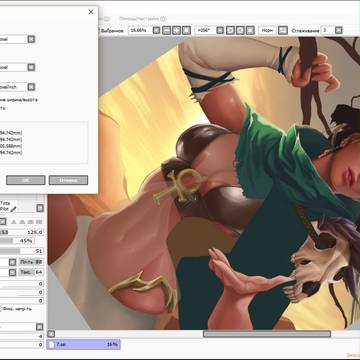Image resolution: width=360 pixels, height=360 pixels.
Task: Select the rectangular brush edge shape
Action: (39, 222)
